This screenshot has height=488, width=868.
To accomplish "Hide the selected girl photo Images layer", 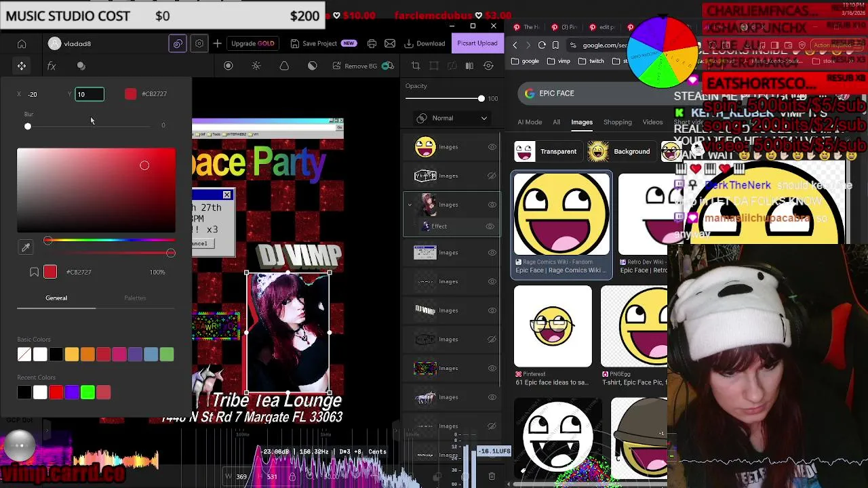I will tap(492, 205).
